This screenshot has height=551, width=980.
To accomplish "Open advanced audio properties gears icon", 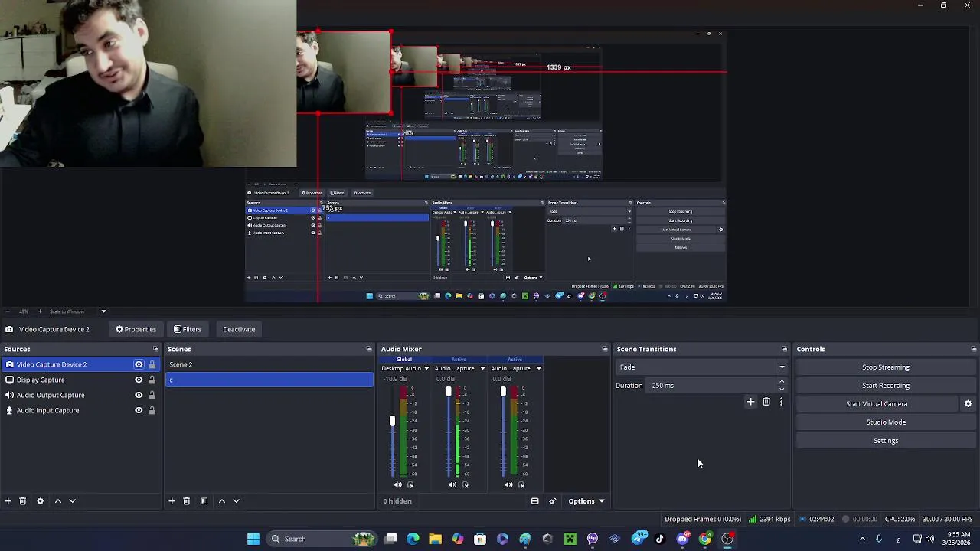I will tap(552, 501).
